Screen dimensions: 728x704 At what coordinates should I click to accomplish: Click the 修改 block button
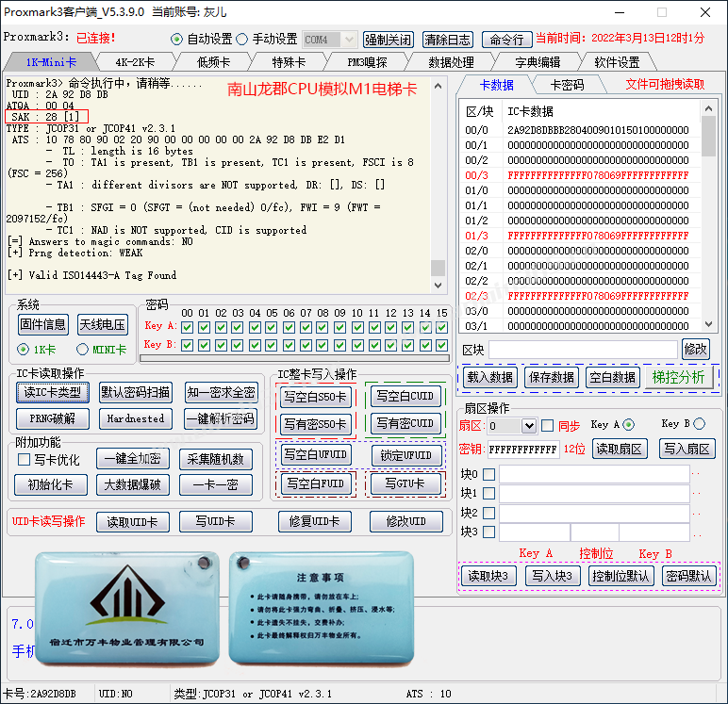(x=696, y=349)
